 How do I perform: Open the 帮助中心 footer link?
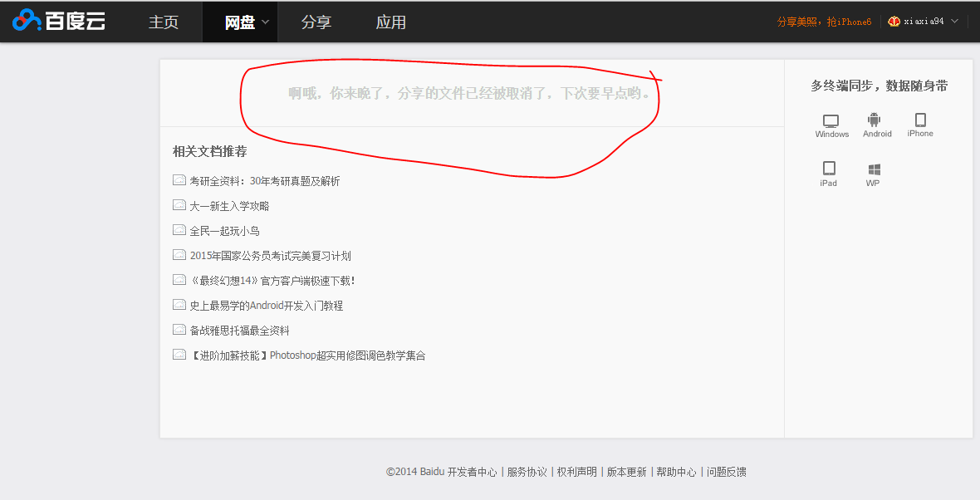676,472
